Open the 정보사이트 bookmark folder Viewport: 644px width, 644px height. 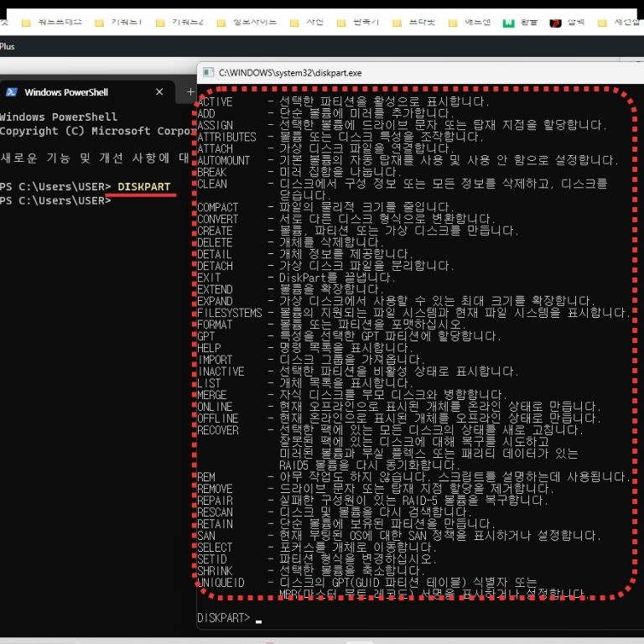tap(247, 22)
